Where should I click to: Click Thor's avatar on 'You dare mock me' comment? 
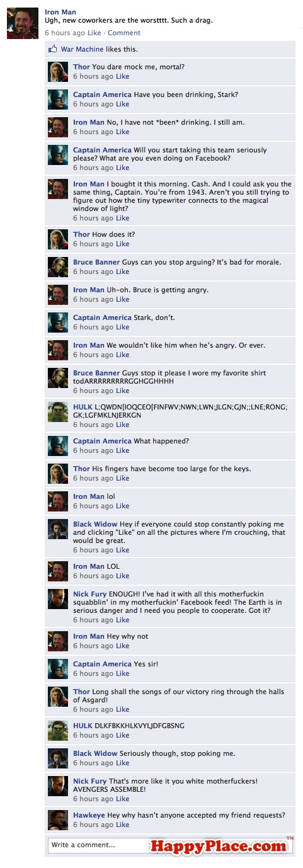58,72
